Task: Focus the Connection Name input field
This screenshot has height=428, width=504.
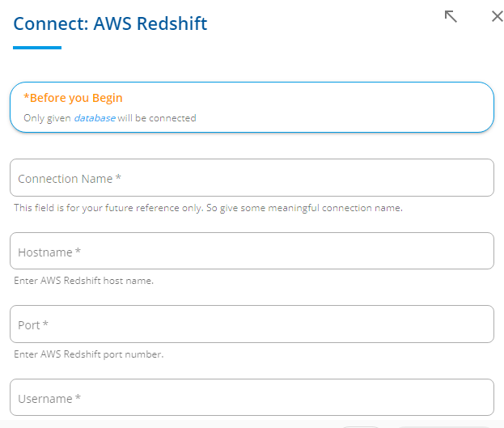Action: click(x=252, y=177)
